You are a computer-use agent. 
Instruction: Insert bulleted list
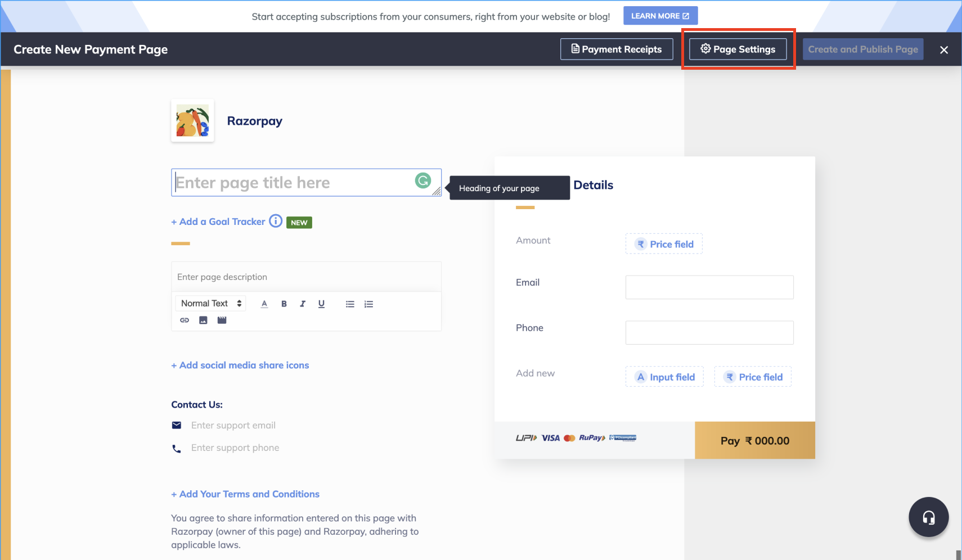[350, 304]
